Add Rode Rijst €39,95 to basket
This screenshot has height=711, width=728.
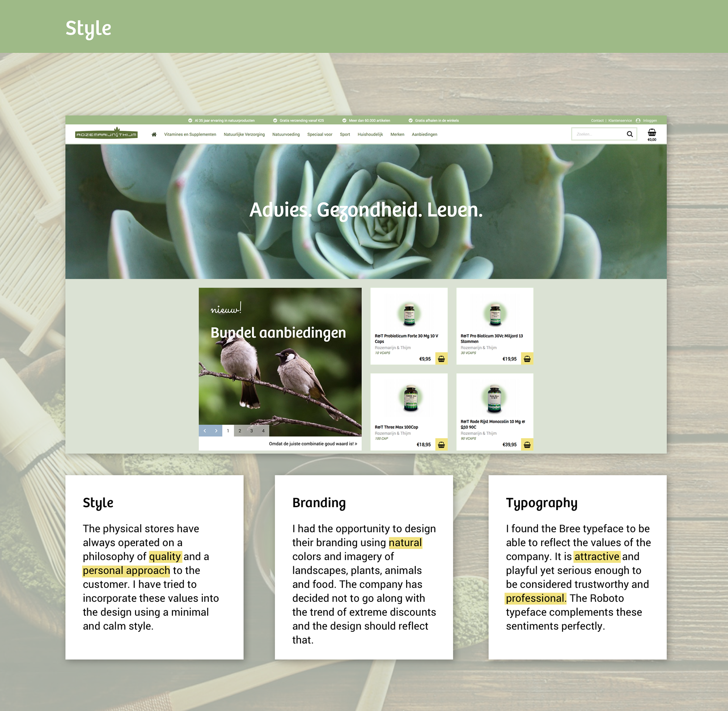point(527,445)
